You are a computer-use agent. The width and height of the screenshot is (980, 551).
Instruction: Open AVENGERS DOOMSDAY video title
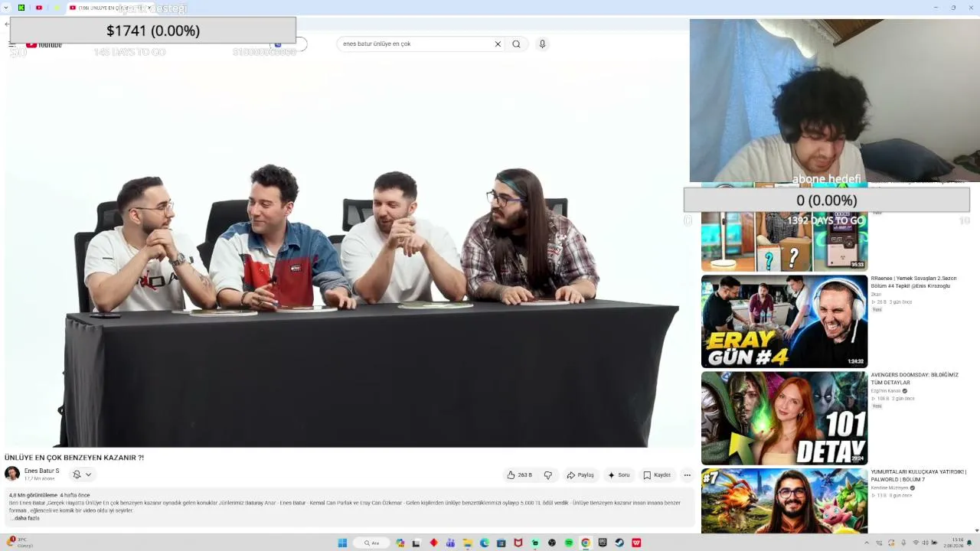pyautogui.click(x=914, y=379)
